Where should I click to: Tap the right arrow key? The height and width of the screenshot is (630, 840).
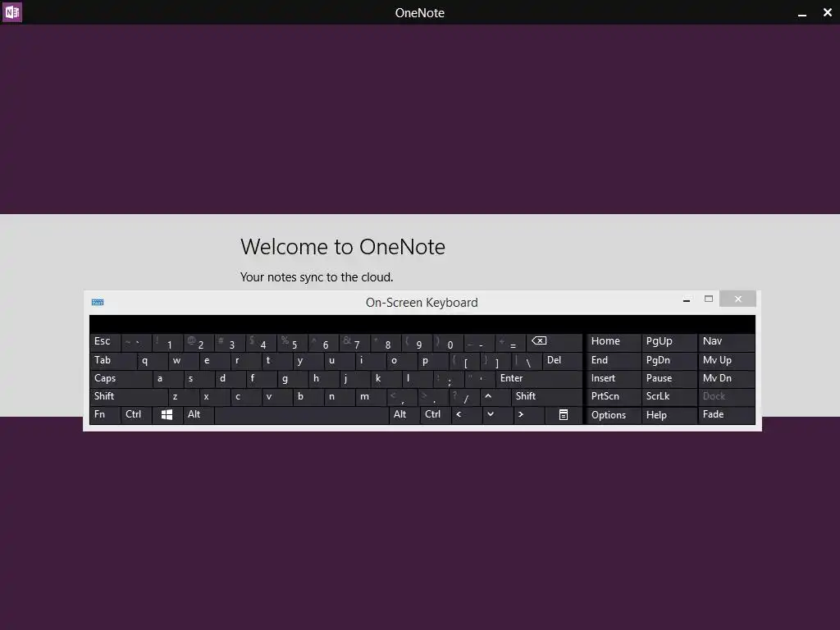coord(529,414)
